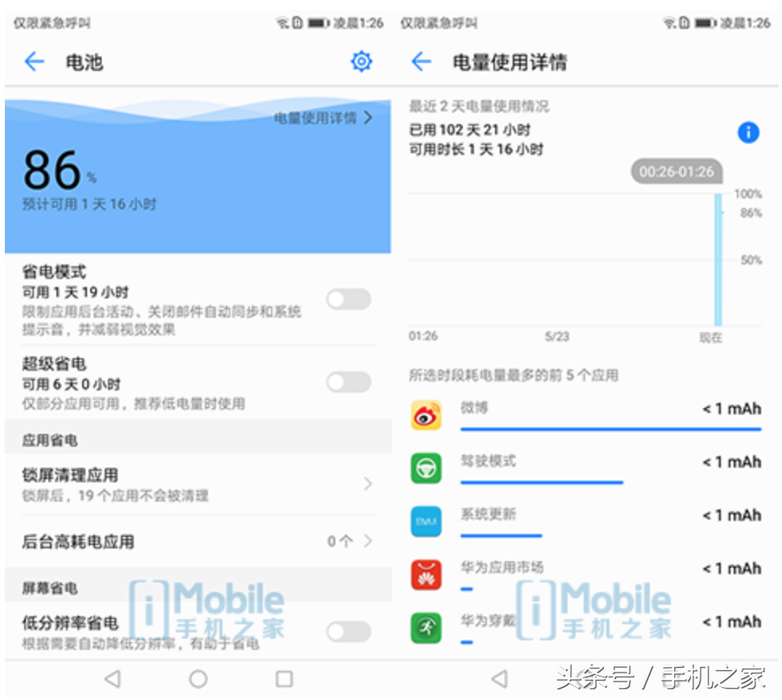
Task: Enable 省电模式 switch
Action: [348, 299]
